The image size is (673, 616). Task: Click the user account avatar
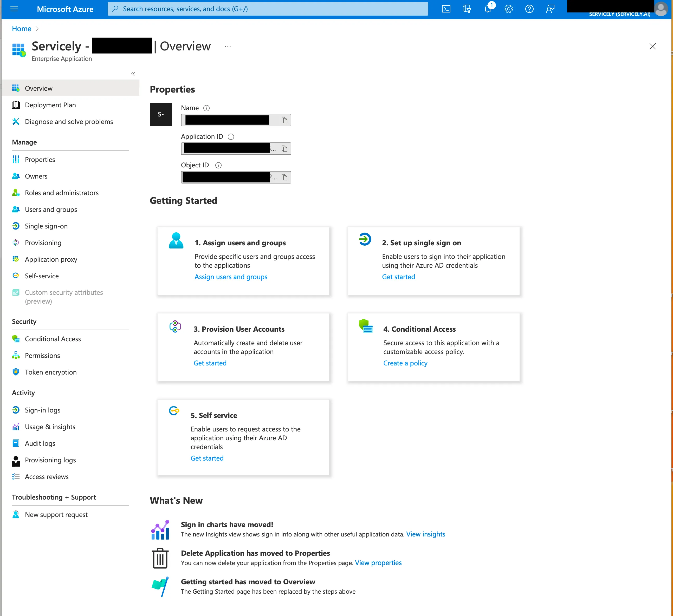(x=661, y=9)
